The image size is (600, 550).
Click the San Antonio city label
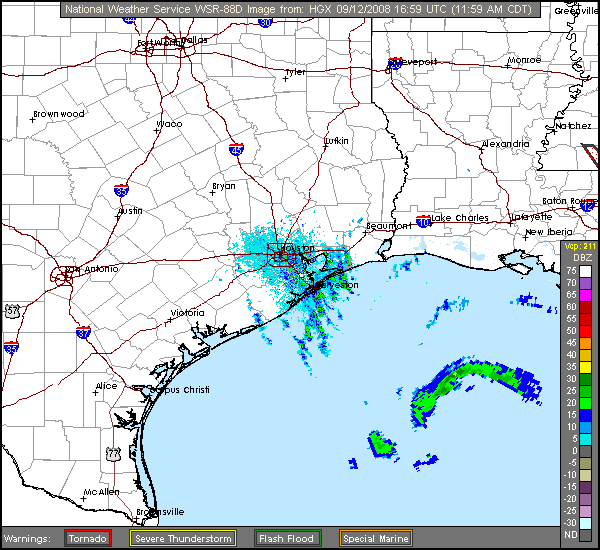click(92, 269)
